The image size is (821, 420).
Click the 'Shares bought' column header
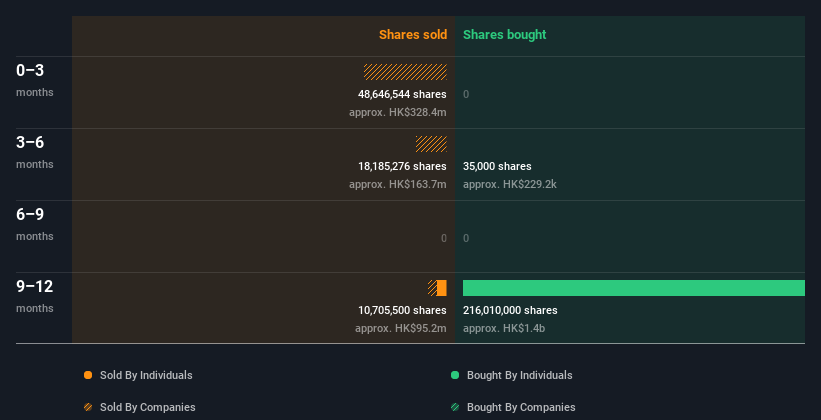[504, 35]
